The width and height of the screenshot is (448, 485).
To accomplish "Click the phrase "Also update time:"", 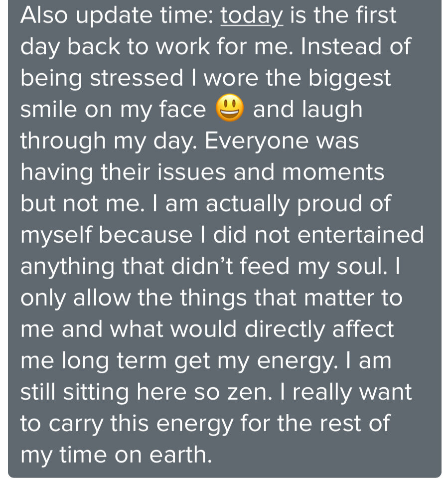I will [x=117, y=15].
